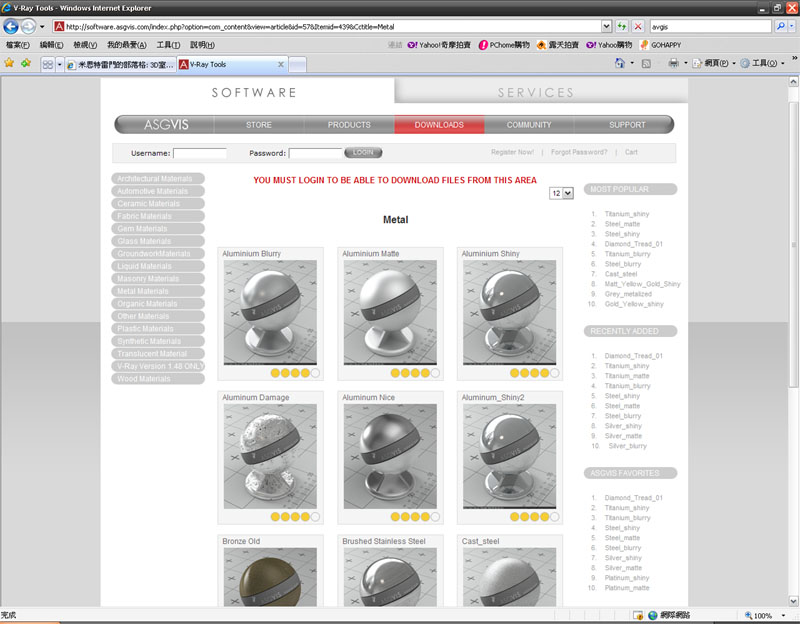Open the 網頁 Page menu
Screen dimensions: 800x624
pyautogui.click(x=713, y=63)
